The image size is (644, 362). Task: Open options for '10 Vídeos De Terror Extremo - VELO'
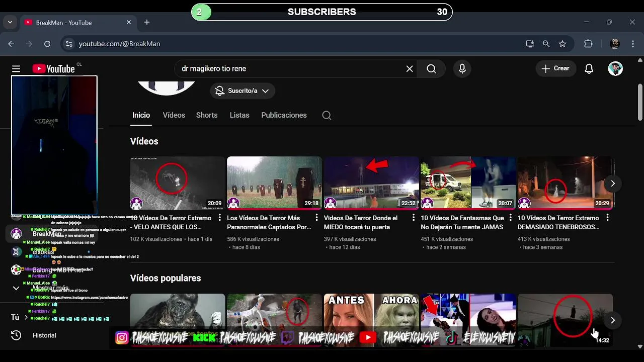219,218
